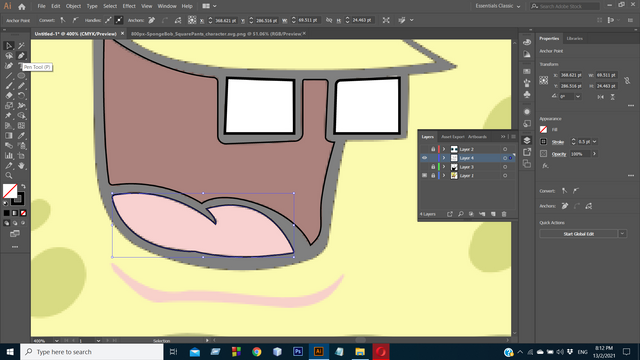Toggle constrain width and height proportions in Properties
Image resolution: width=640 pixels, height=360 pixels.
627,80
